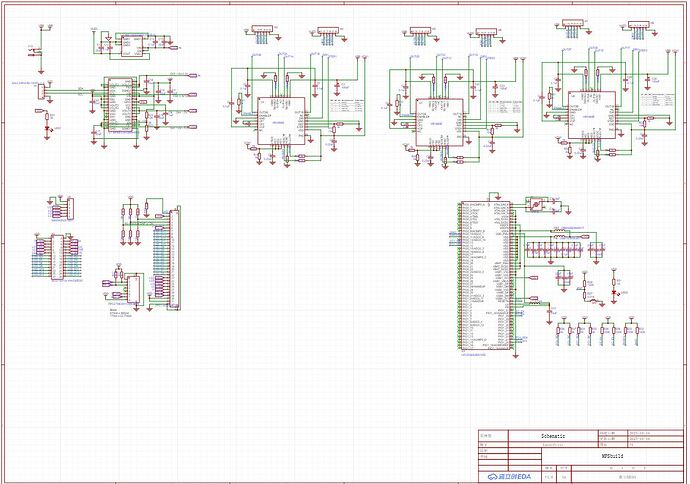690x484 pixels.
Task: Select the middle square motor driver IC
Action: coord(438,122)
